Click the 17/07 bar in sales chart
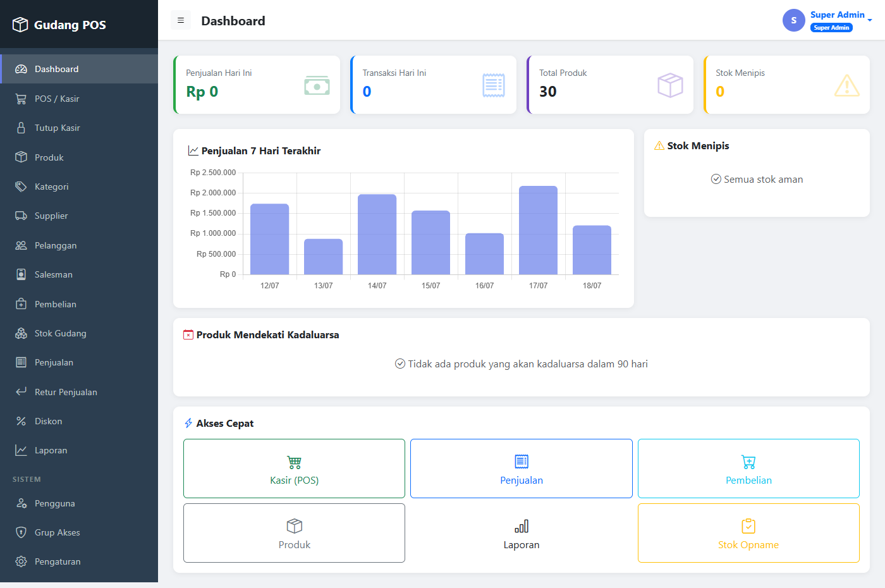885x588 pixels. (538, 230)
